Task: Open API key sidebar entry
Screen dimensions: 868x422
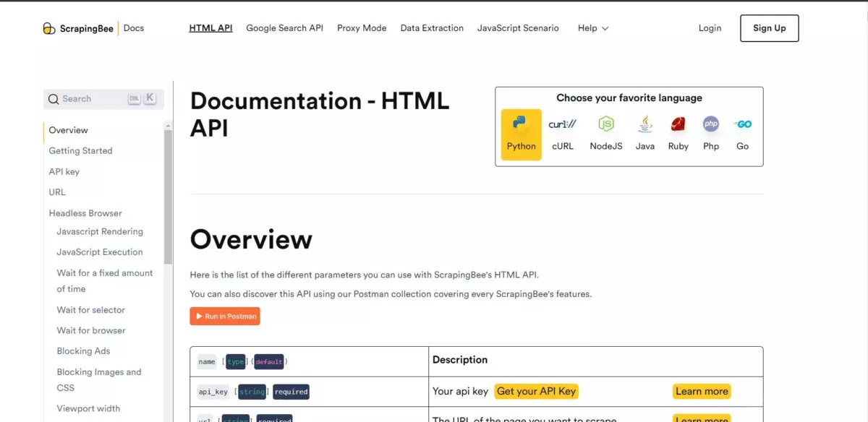Action: (64, 172)
